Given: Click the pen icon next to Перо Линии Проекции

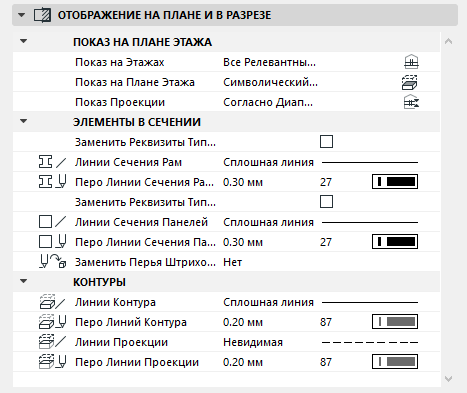Looking at the screenshot, I should point(61,362).
